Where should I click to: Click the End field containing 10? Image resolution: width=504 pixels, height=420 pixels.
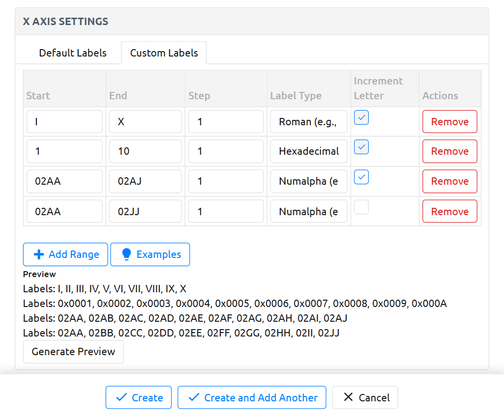tap(145, 151)
